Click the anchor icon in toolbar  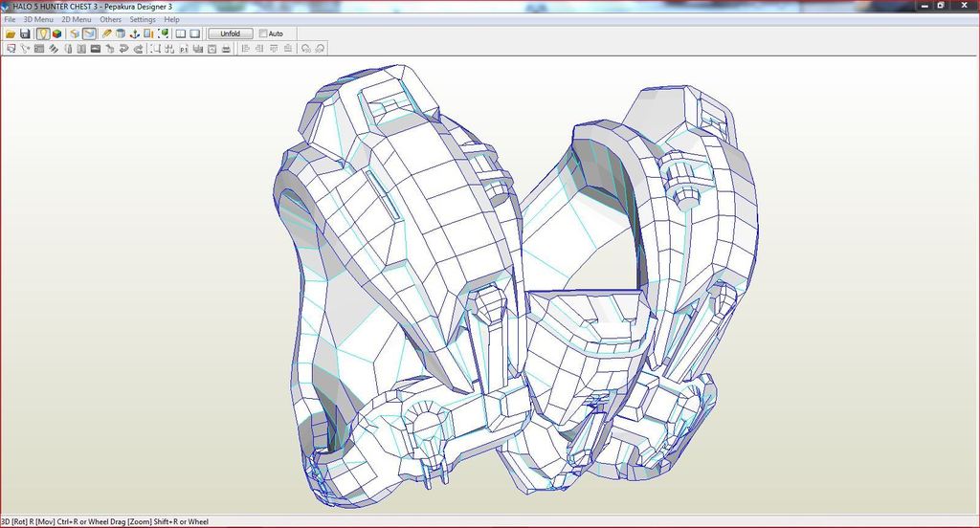point(135,33)
